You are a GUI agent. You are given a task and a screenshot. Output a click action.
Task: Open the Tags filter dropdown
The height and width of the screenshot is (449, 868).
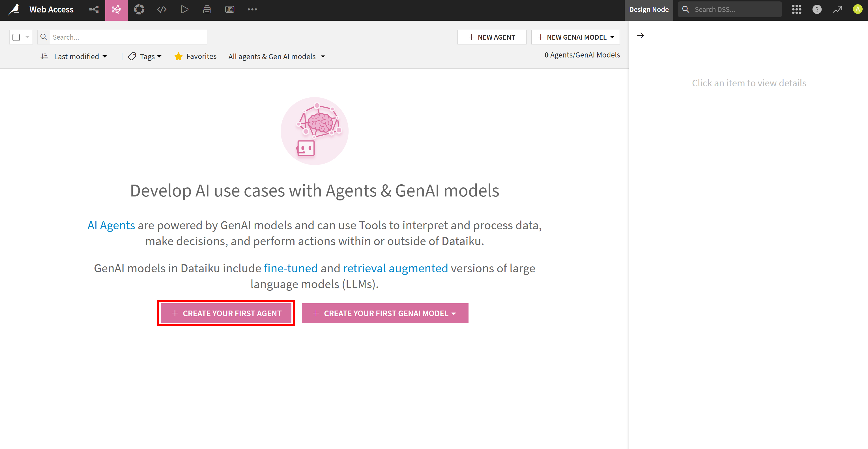point(145,56)
